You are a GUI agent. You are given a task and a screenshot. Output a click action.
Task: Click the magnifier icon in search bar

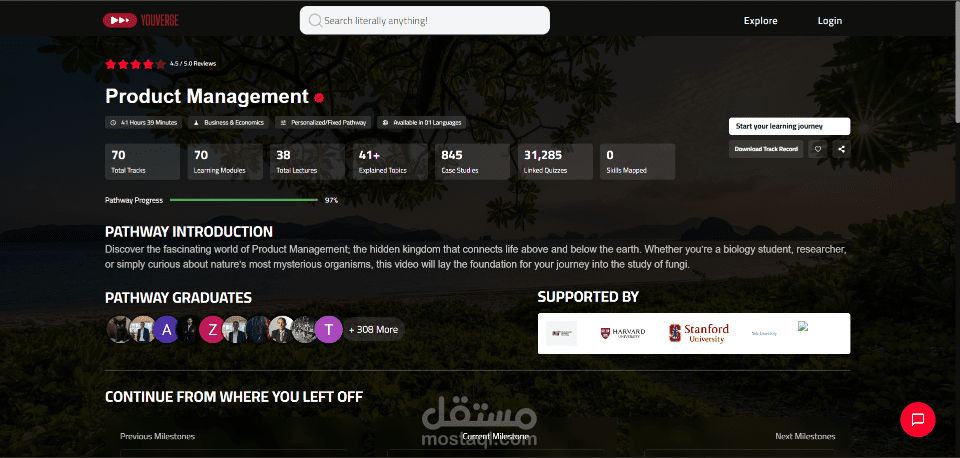coord(315,21)
